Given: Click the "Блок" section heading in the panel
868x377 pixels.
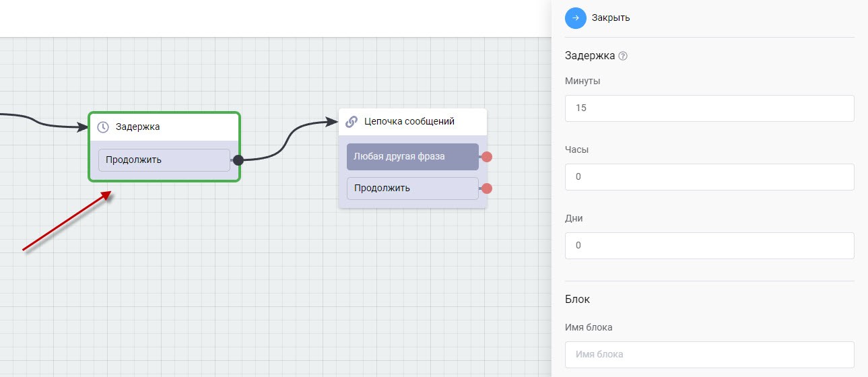Looking at the screenshot, I should coord(577,299).
